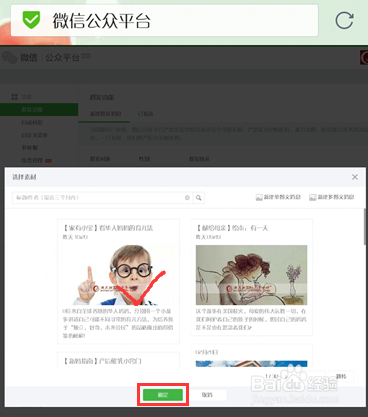Select the boy with glasses article thumbnail
The height and width of the screenshot is (417, 368).
pyautogui.click(x=118, y=275)
